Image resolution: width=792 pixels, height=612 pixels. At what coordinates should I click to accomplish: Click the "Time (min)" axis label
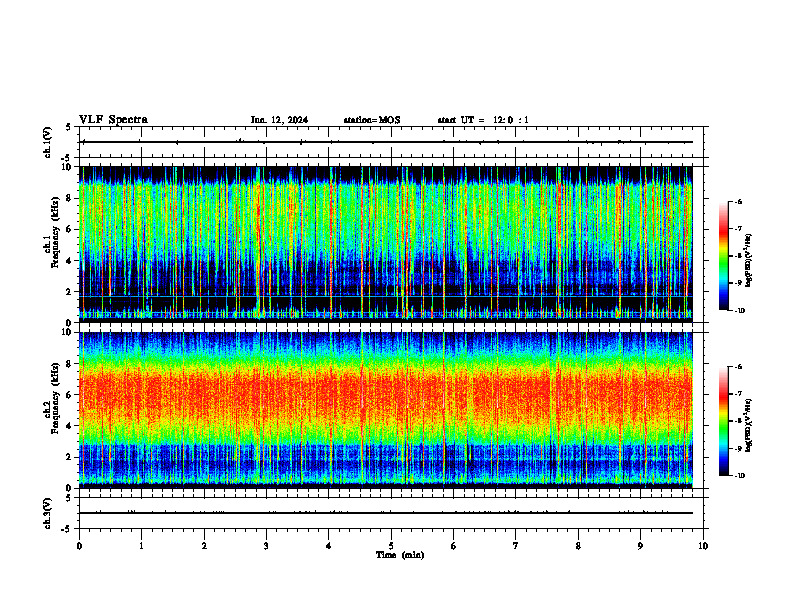click(x=400, y=555)
